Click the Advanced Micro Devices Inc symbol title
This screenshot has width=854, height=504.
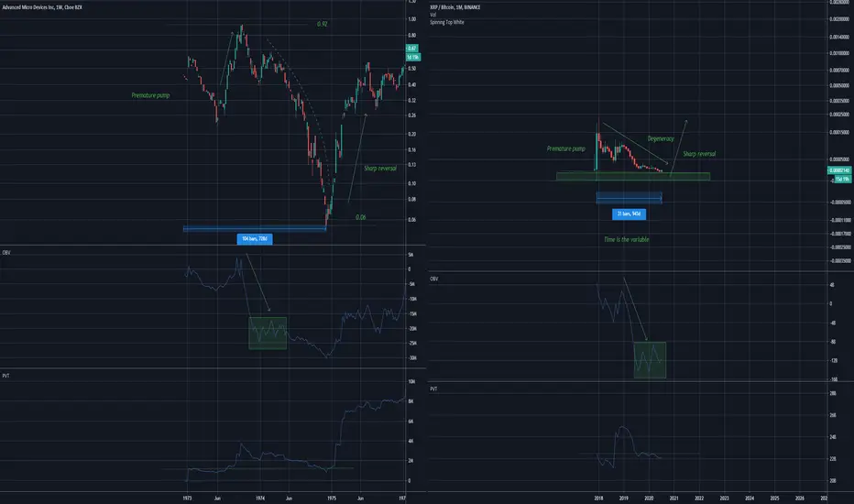point(42,7)
